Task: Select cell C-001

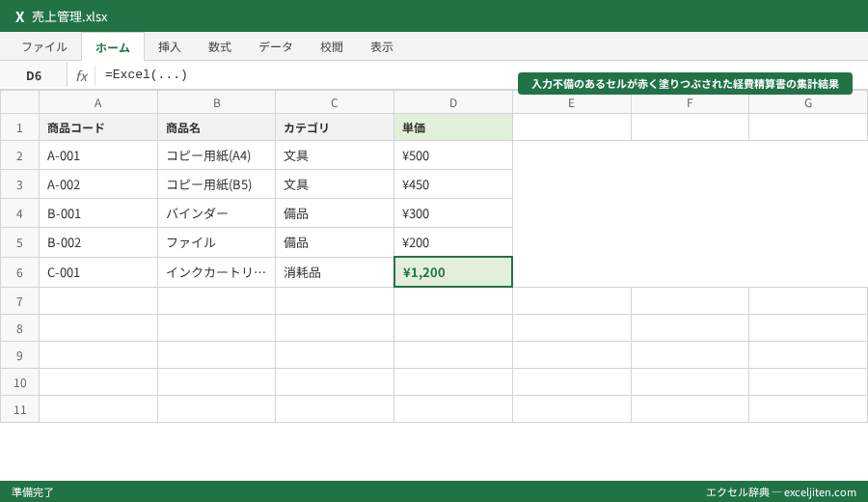Action: [x=98, y=272]
